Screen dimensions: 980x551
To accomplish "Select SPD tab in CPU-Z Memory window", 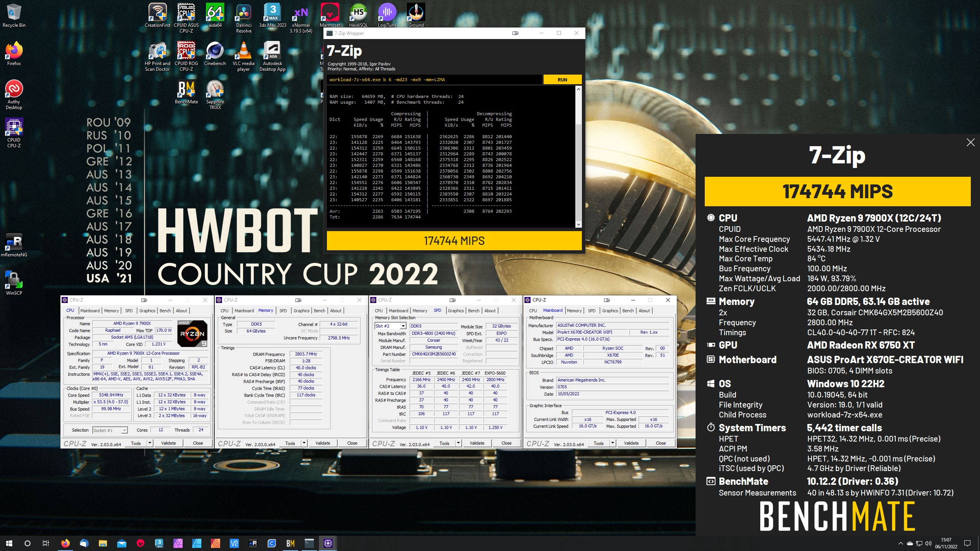I will pyautogui.click(x=283, y=311).
